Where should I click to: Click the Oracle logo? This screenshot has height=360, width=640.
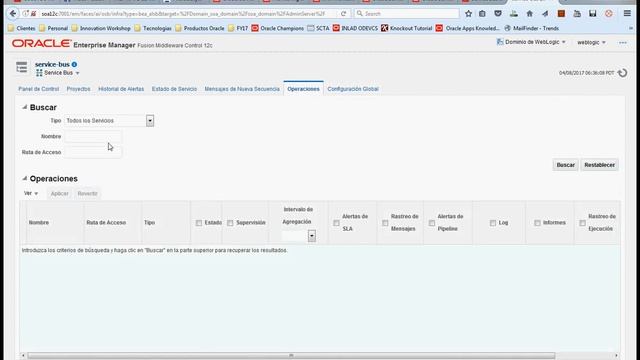point(41,44)
